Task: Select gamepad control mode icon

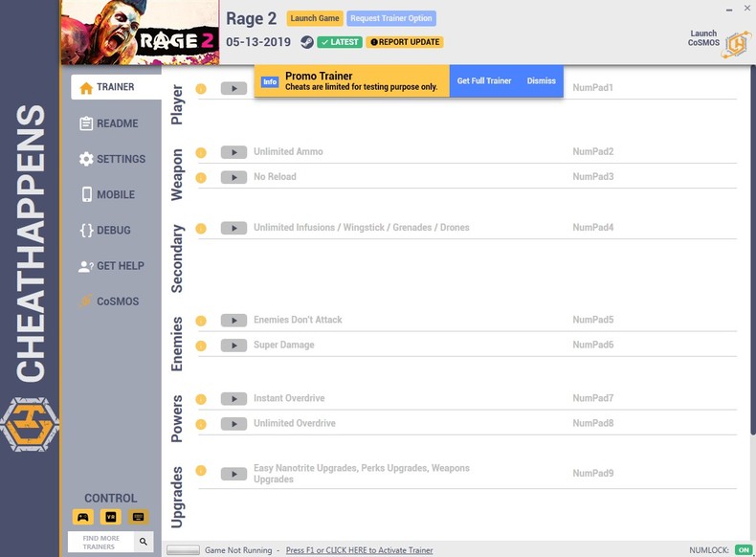Action: (83, 517)
